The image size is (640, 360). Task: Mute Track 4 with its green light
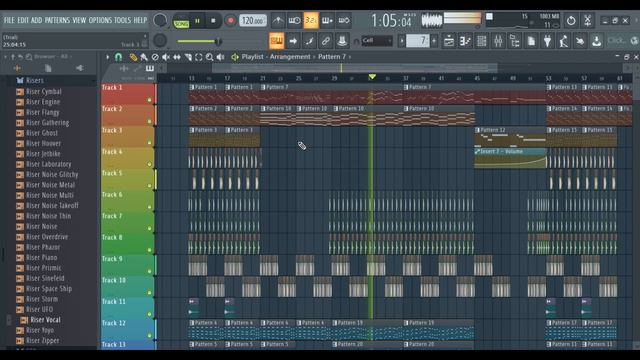[x=149, y=164]
